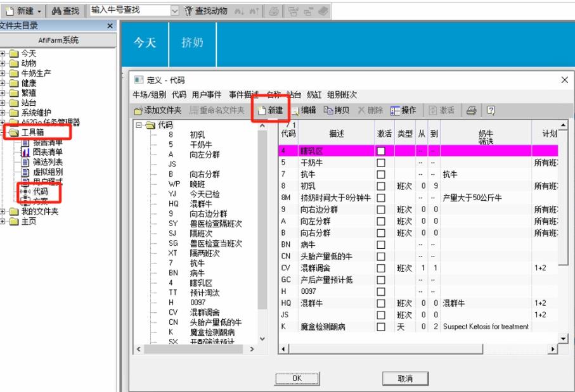Tick the 激活 checkbox for 膳乳区 row
This screenshot has height=392, width=575.
coord(381,151)
